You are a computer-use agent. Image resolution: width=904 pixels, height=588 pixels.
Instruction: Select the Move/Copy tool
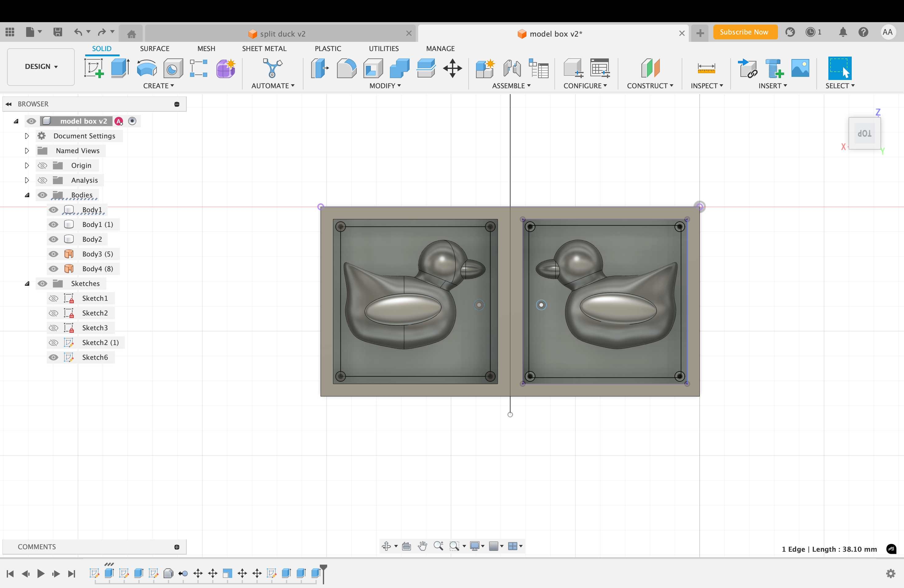[452, 68]
